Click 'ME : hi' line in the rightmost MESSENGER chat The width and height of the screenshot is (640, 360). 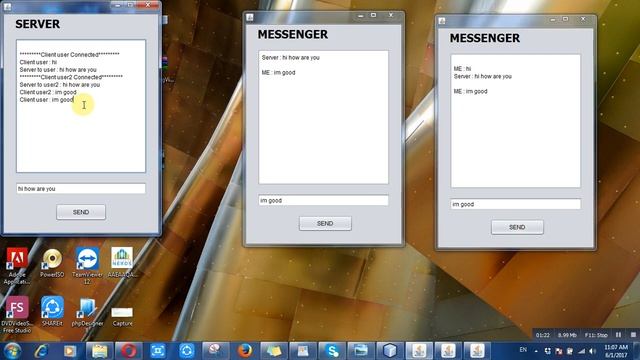point(462,69)
